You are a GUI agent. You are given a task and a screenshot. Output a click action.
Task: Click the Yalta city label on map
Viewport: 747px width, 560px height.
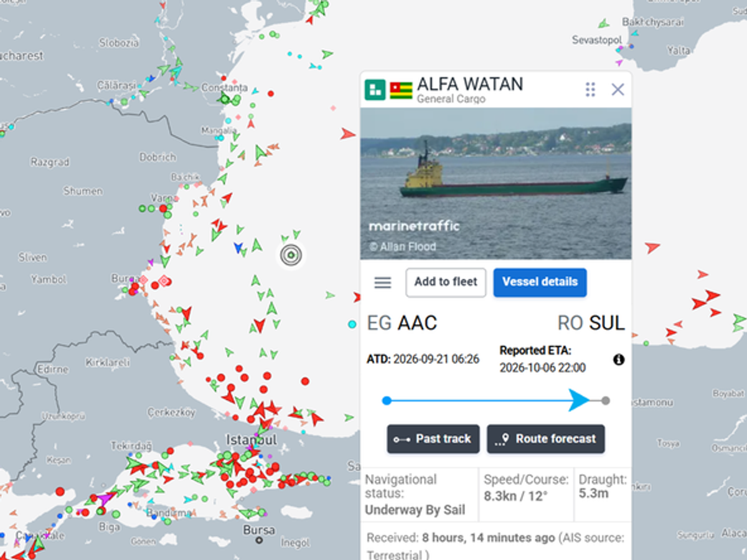click(679, 50)
